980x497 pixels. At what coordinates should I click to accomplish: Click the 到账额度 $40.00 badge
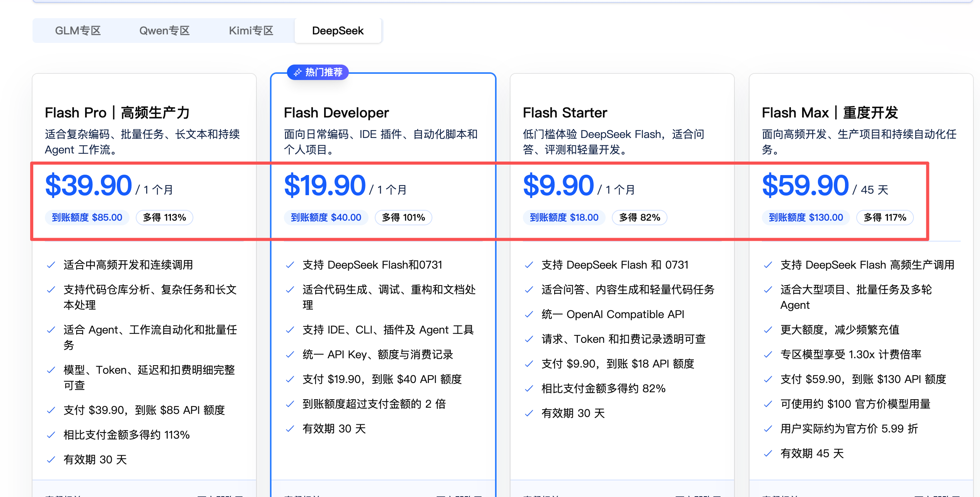click(x=326, y=218)
